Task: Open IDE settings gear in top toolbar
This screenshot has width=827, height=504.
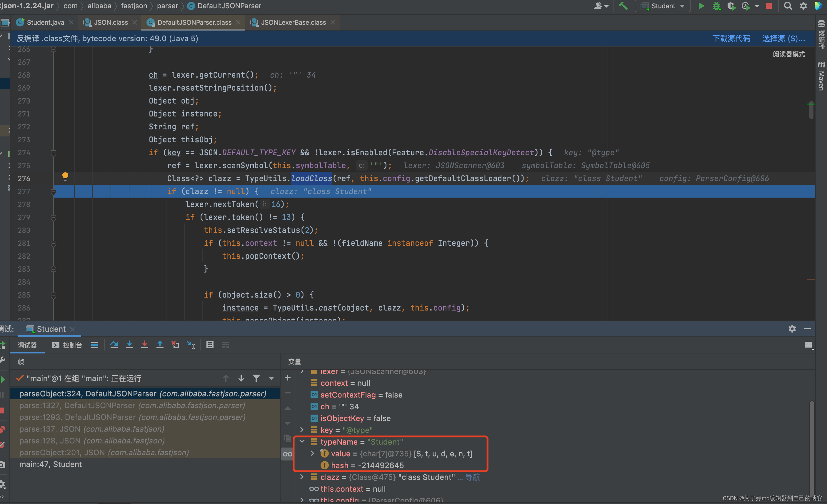Action: pos(803,6)
